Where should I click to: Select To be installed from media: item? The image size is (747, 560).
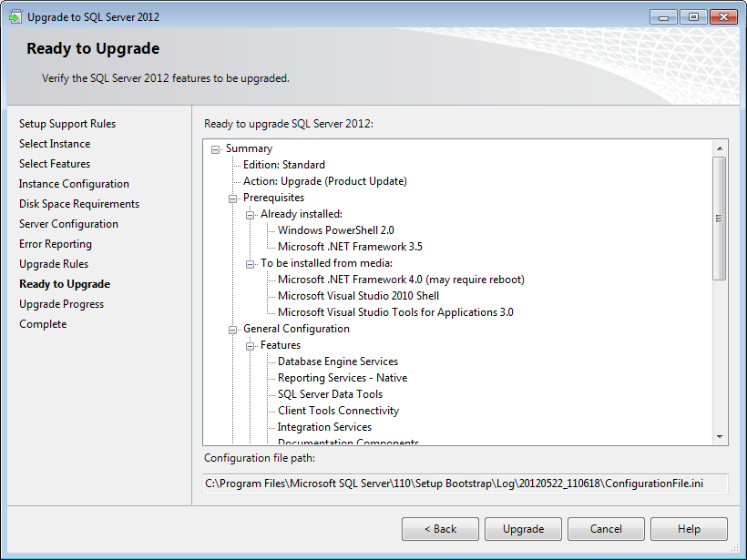[x=327, y=263]
